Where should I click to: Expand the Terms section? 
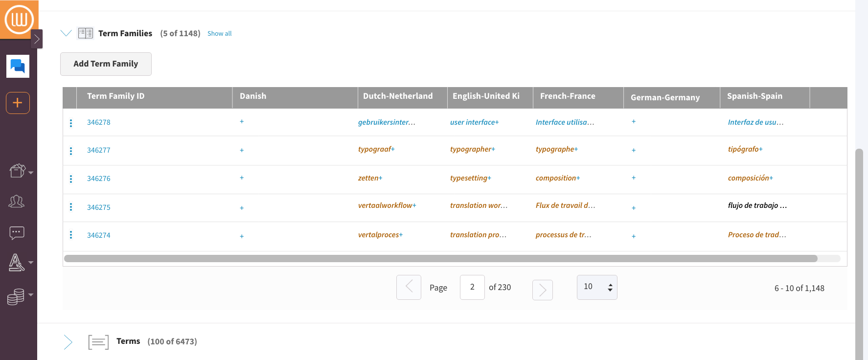(68, 342)
